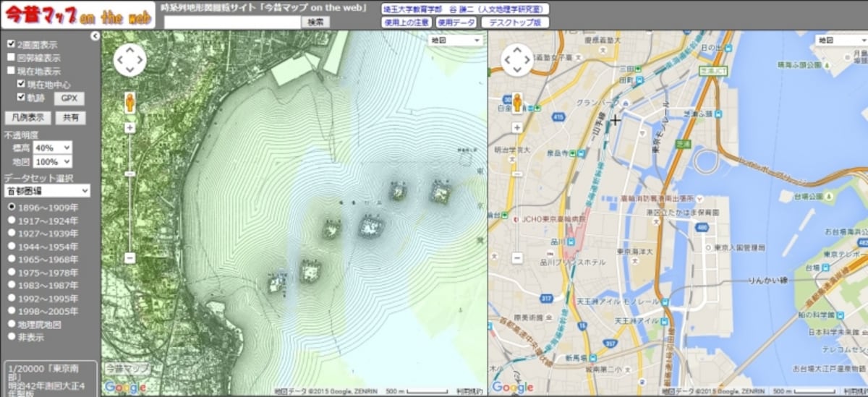Image resolution: width=868 pixels, height=397 pixels.
Task: Select the 1998～2005年 period
Action: tap(11, 311)
